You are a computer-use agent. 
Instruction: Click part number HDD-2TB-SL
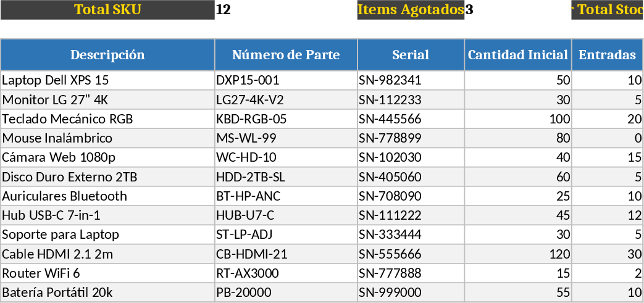tap(286, 177)
